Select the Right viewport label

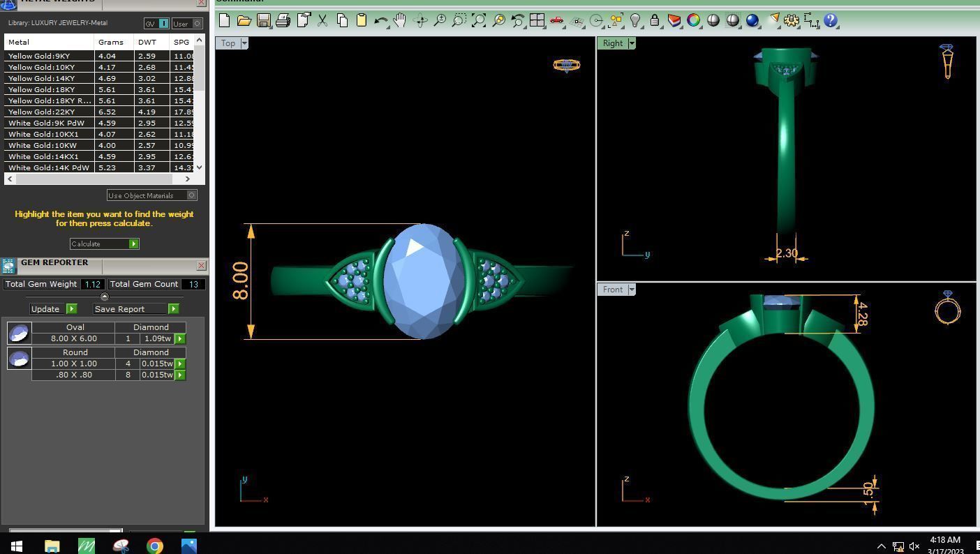613,43
